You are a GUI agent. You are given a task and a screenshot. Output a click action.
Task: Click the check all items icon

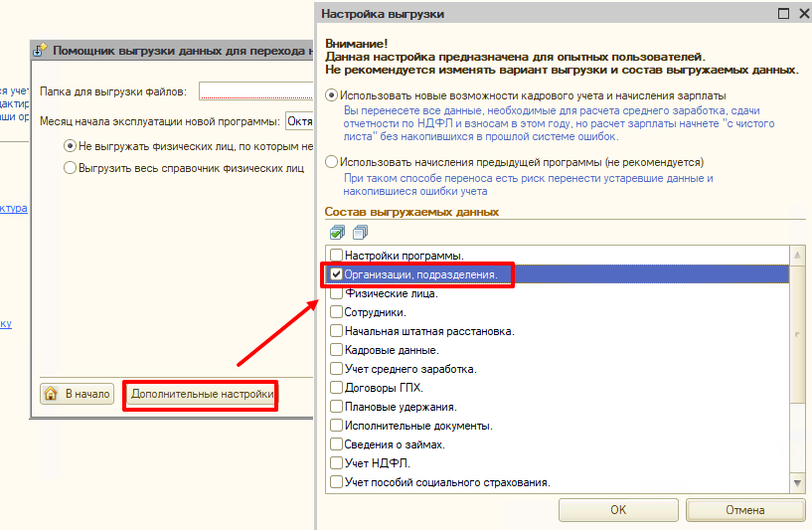pyautogui.click(x=338, y=232)
